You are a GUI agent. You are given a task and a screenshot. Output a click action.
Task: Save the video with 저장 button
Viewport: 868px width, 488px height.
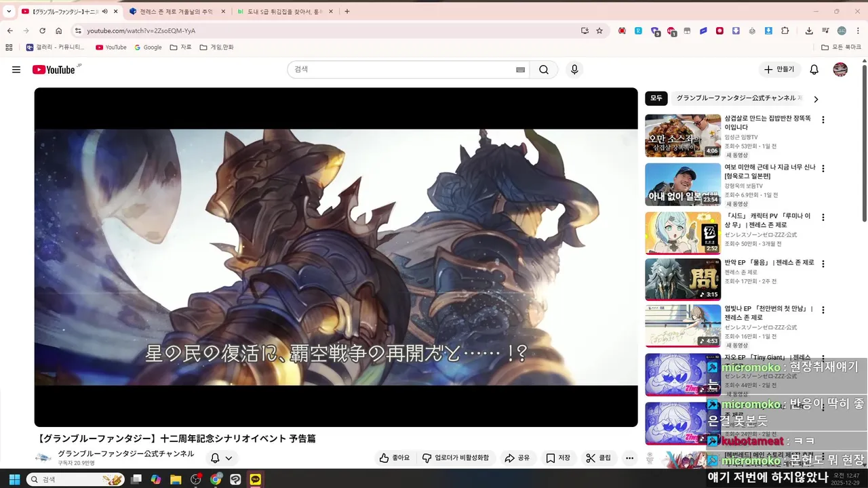click(558, 458)
